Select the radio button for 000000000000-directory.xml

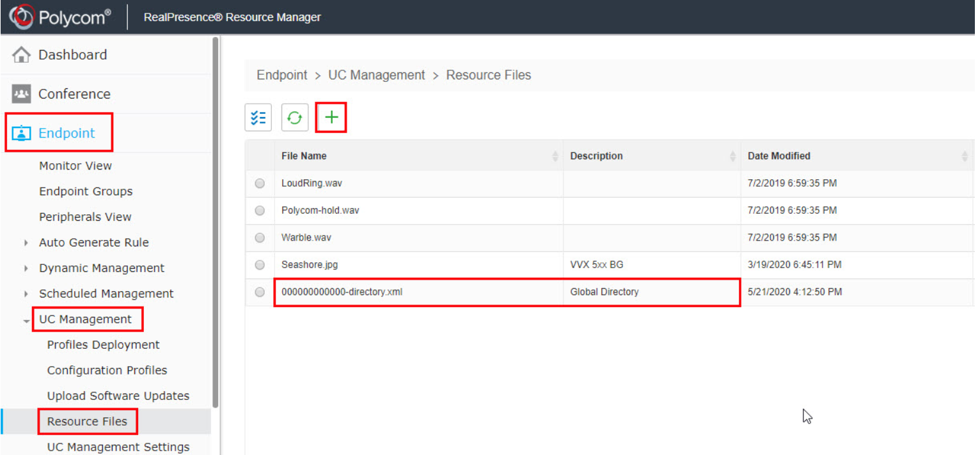click(259, 292)
